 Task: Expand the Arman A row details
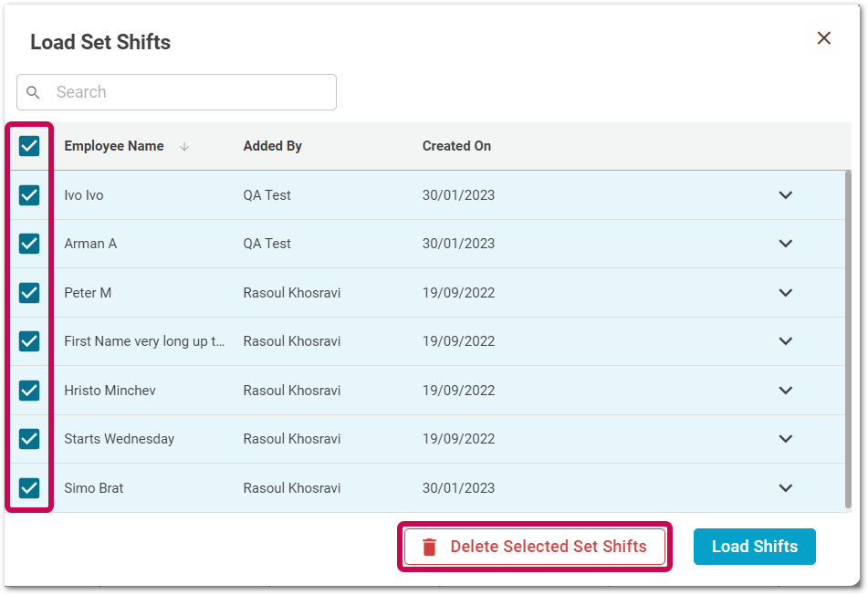[x=785, y=244]
